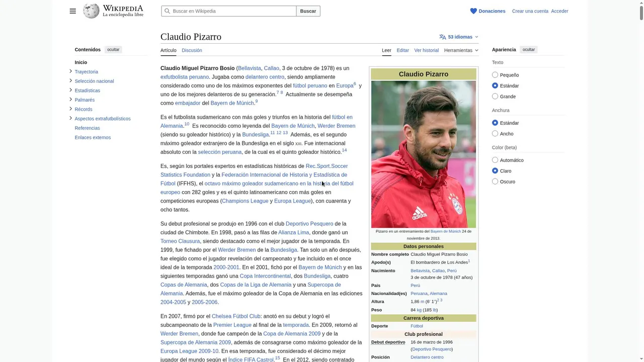The height and width of the screenshot is (362, 644).
Task: Open the Bellavista link in first paragraph
Action: [250, 68]
